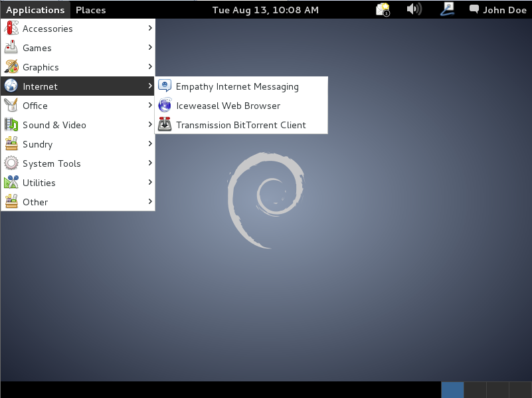Viewport: 532px width, 398px height.
Task: Expand the Utilities submenu arrow
Action: click(x=150, y=182)
